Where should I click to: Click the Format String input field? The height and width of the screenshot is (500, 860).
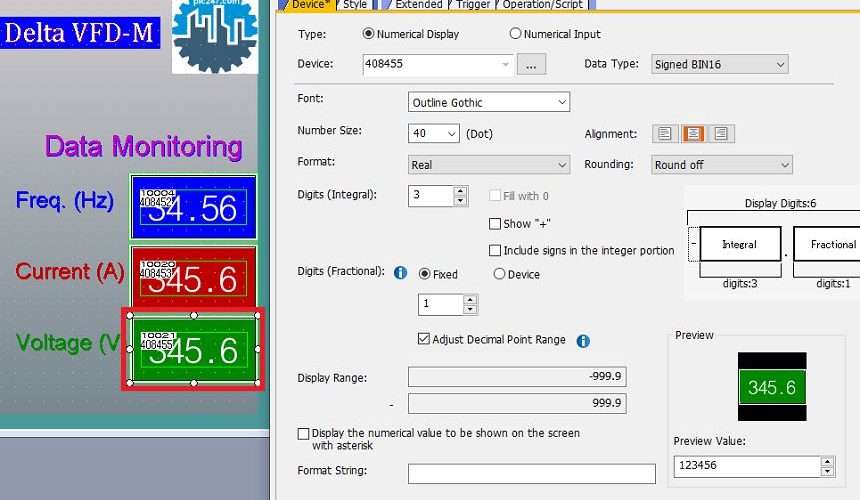531,474
